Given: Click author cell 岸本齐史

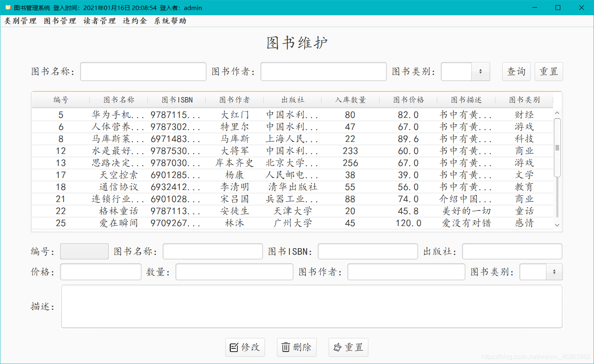Looking at the screenshot, I should click(234, 163).
